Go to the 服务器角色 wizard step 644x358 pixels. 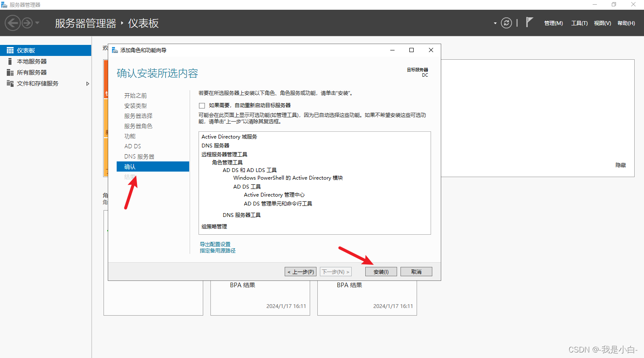pyautogui.click(x=138, y=126)
